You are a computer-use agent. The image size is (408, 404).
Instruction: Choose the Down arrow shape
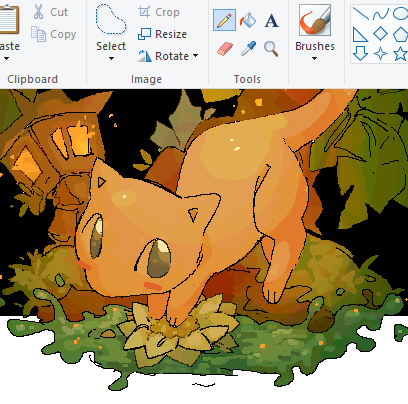coord(360,53)
